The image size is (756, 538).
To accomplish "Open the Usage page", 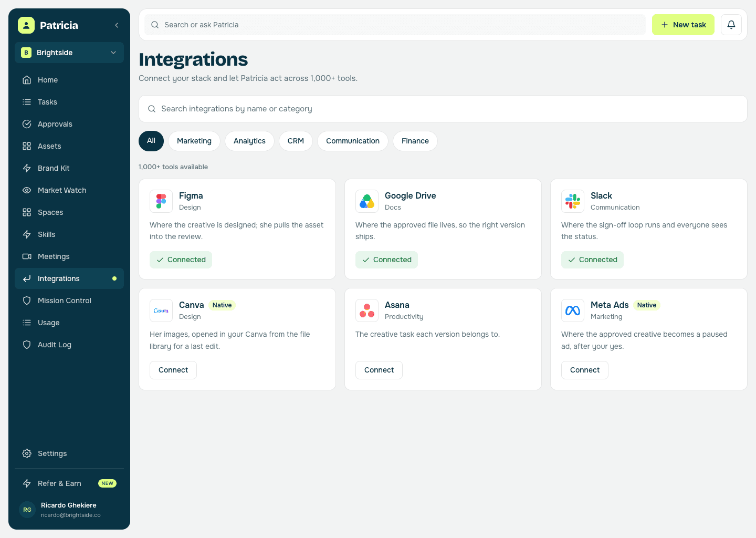I will 69,323.
